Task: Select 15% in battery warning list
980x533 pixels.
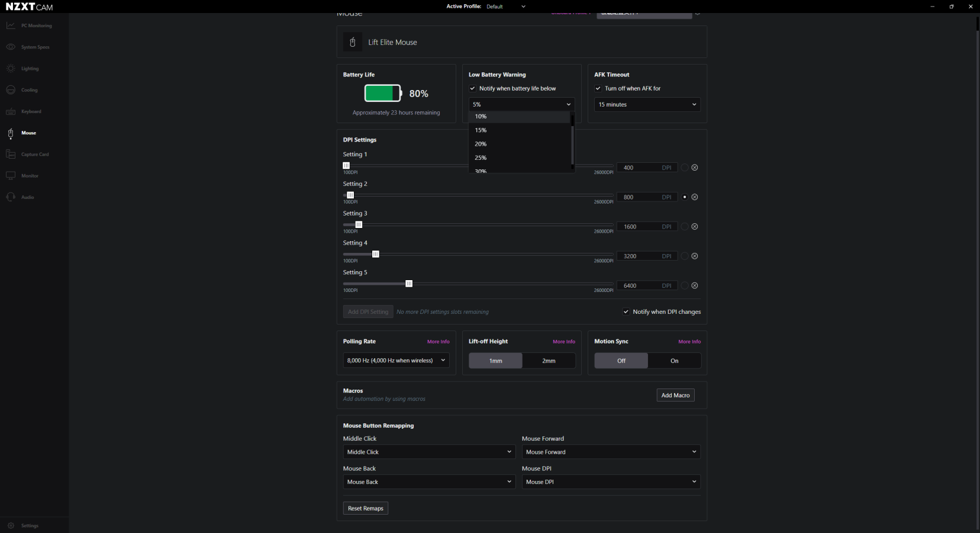Action: (520, 130)
